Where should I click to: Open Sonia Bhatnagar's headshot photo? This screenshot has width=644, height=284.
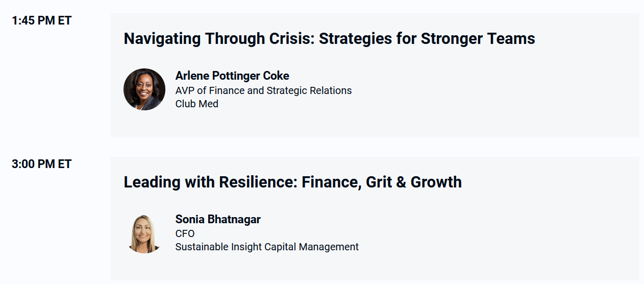[x=144, y=233]
